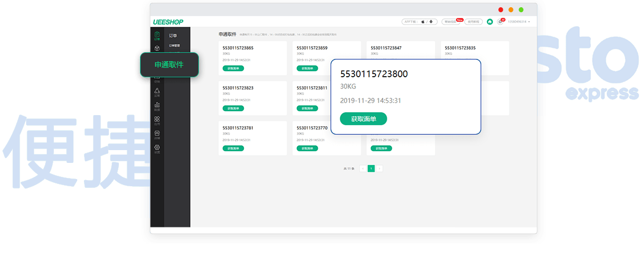
Task: Expand the 13580496314 account dropdown
Action: [519, 22]
